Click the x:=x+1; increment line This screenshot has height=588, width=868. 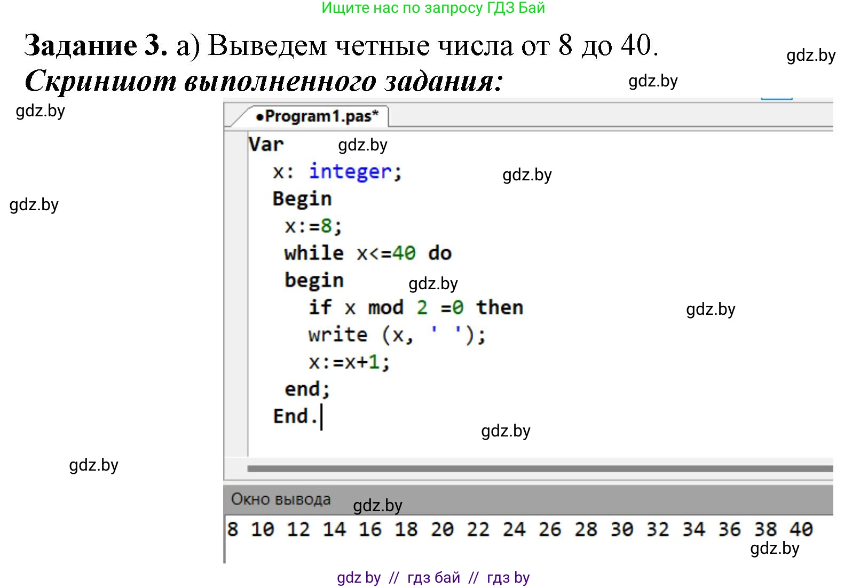[349, 362]
